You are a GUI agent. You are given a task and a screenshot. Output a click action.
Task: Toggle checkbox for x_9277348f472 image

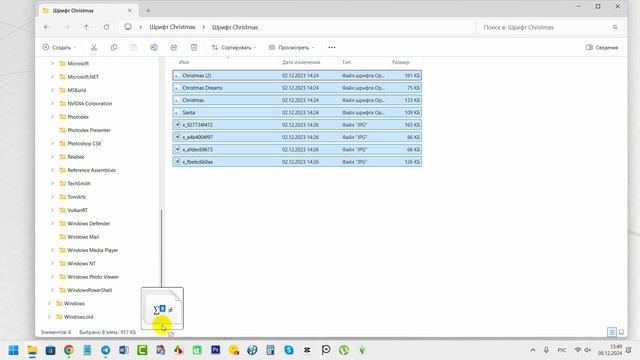(177, 124)
